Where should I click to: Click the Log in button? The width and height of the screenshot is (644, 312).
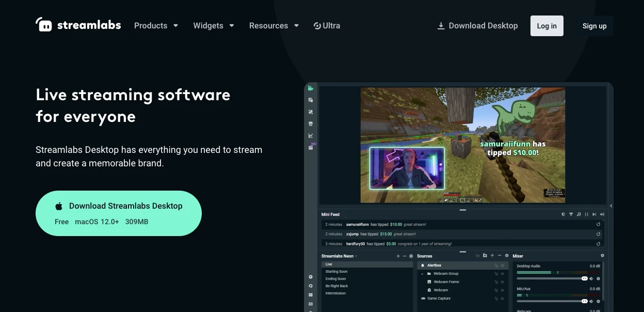click(547, 26)
